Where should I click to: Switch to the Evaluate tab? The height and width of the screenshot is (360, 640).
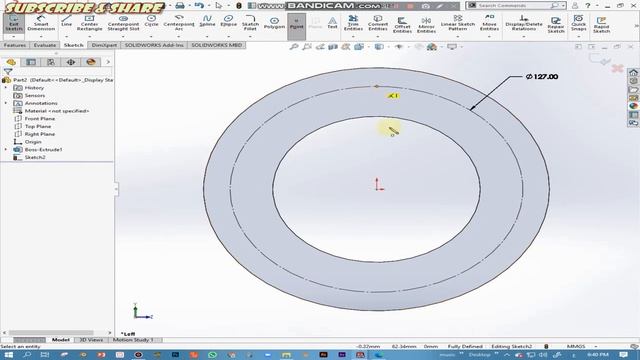tap(44, 45)
